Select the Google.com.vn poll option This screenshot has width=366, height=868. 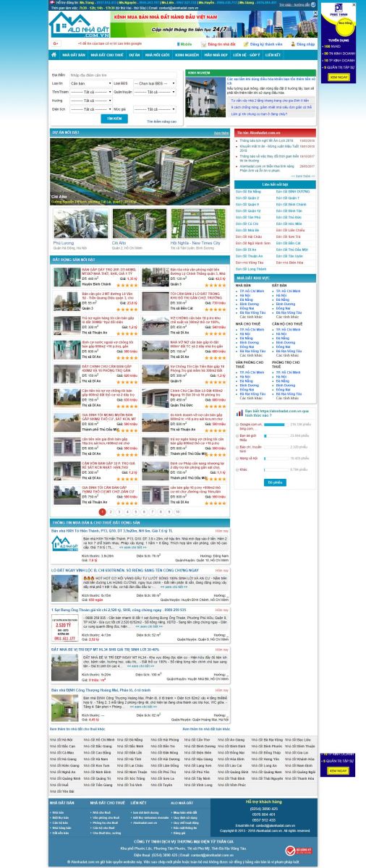tap(237, 425)
